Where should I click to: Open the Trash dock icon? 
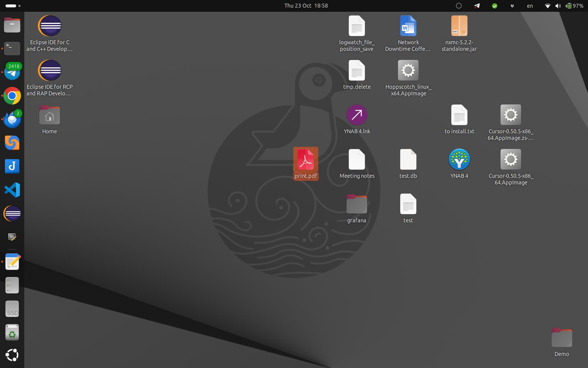click(12, 332)
